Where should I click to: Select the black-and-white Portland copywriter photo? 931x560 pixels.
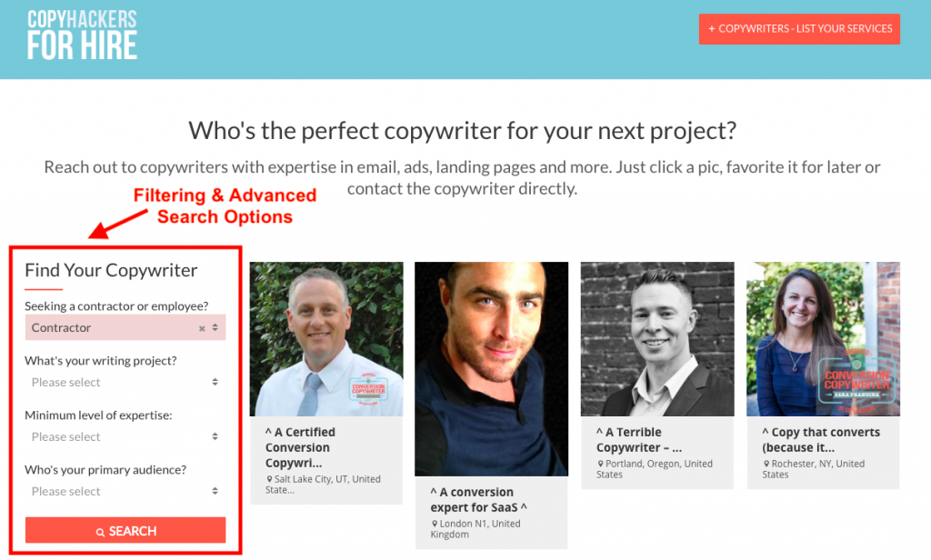coord(657,339)
